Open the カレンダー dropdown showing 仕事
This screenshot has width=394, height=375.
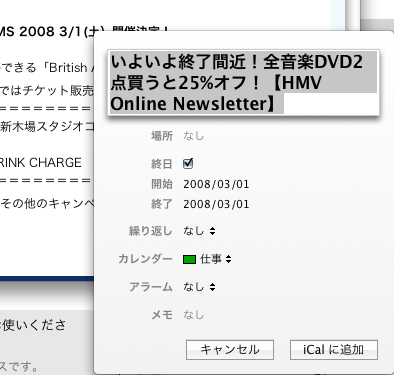pyautogui.click(x=207, y=259)
